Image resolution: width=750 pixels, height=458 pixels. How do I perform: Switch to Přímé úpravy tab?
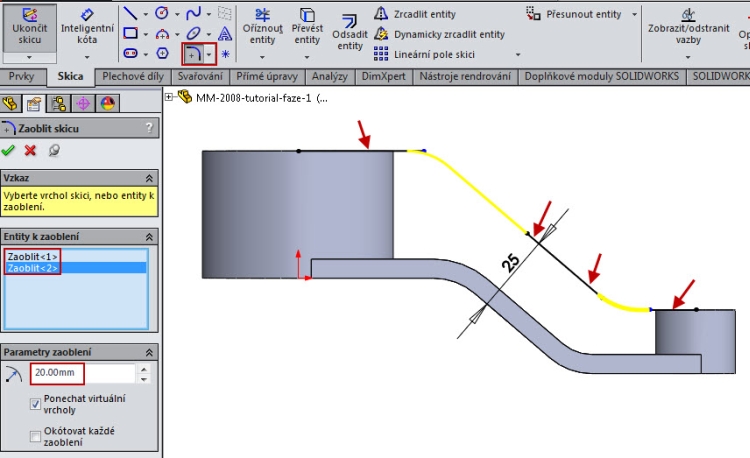(267, 76)
